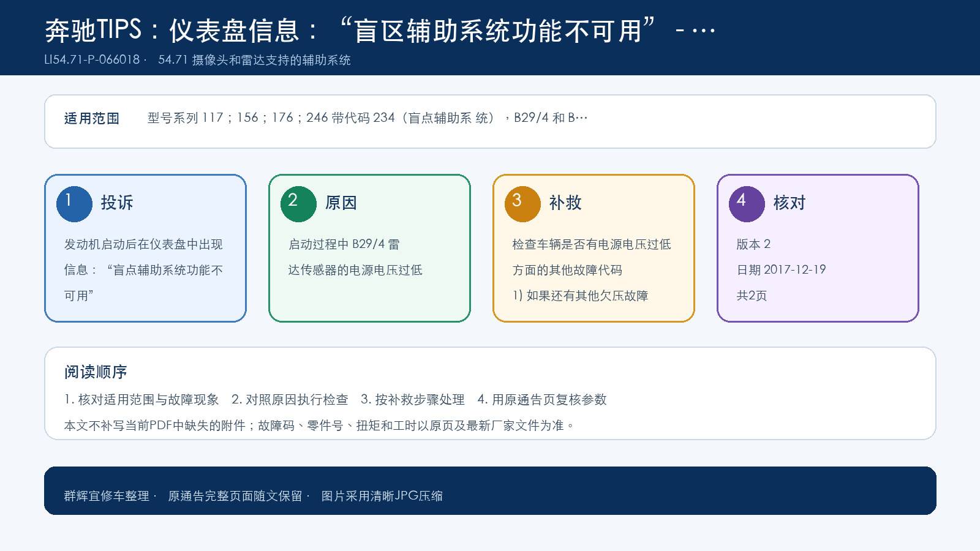Click the 日期 2017-12-19 text
Screen dimensions: 980x551
click(781, 270)
